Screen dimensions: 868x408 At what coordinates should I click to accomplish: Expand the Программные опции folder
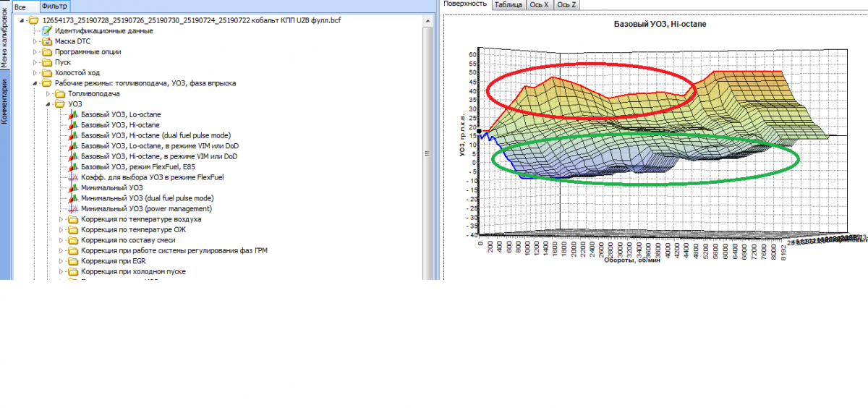click(x=35, y=52)
